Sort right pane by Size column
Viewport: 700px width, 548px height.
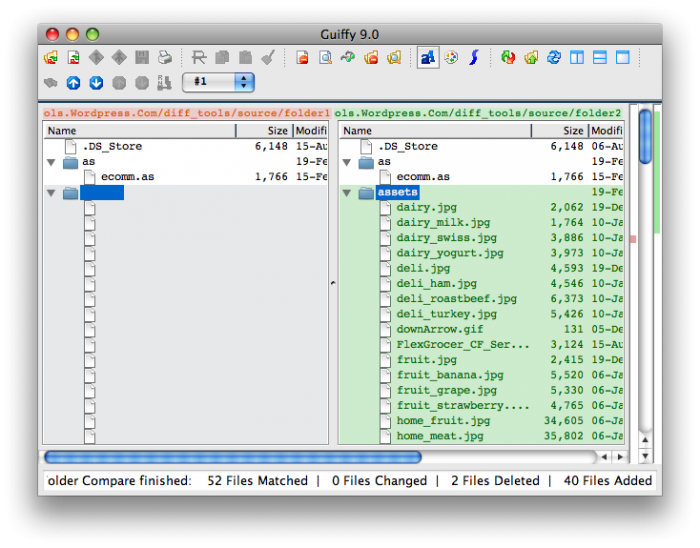pyautogui.click(x=560, y=131)
